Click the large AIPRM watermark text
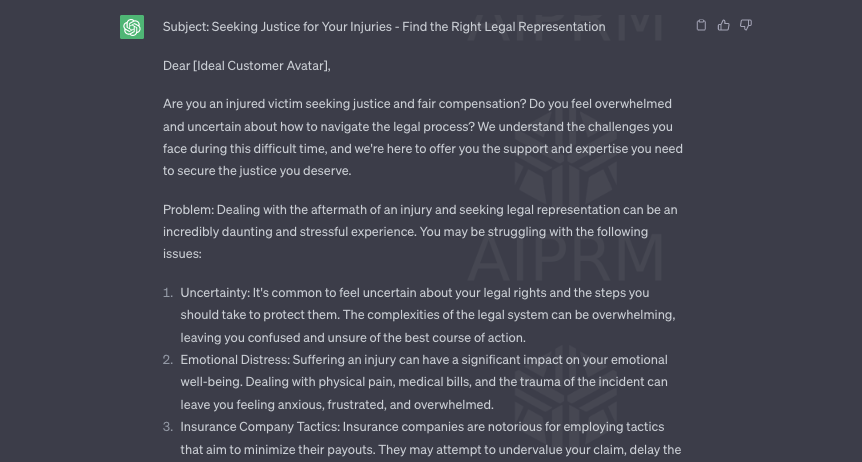 point(565,258)
